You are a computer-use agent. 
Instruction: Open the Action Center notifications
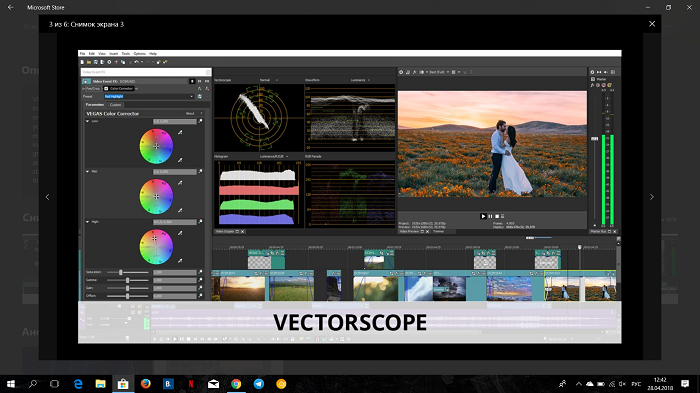point(685,384)
